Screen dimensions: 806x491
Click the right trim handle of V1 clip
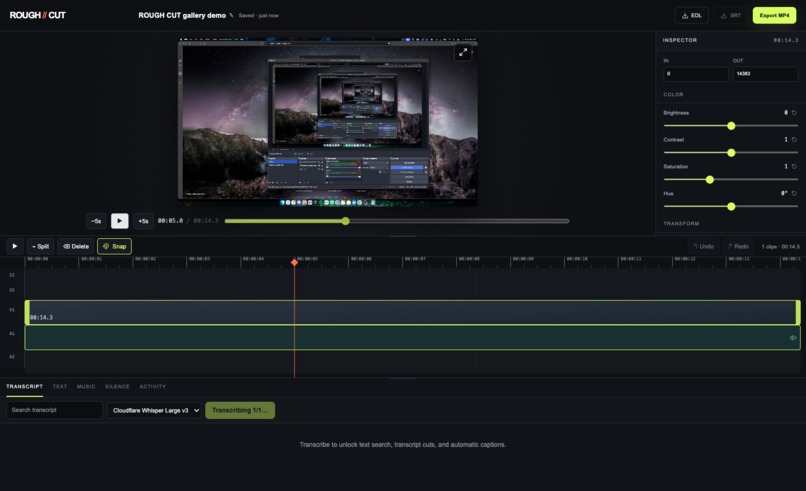[x=798, y=312]
